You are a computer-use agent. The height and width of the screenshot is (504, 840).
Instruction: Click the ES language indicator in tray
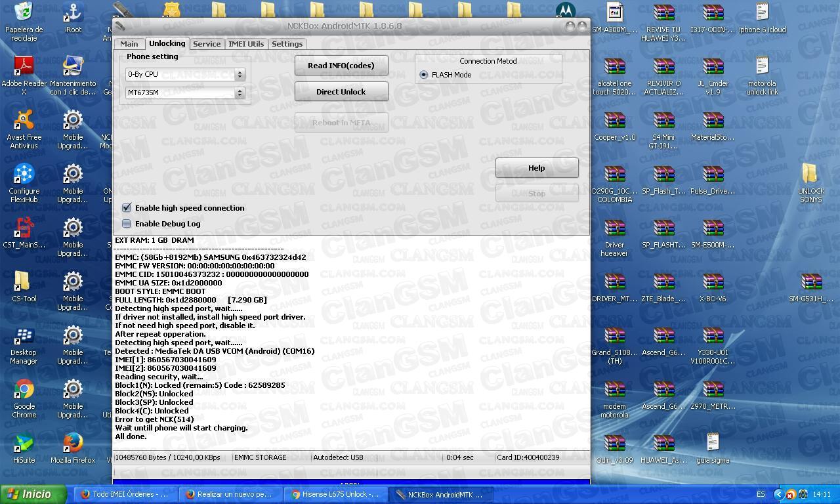[x=761, y=495]
